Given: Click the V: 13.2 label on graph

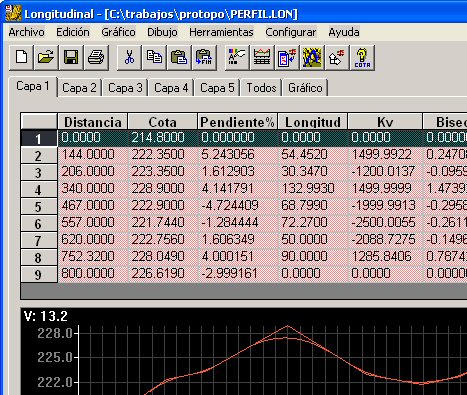Looking at the screenshot, I should pyautogui.click(x=46, y=316).
